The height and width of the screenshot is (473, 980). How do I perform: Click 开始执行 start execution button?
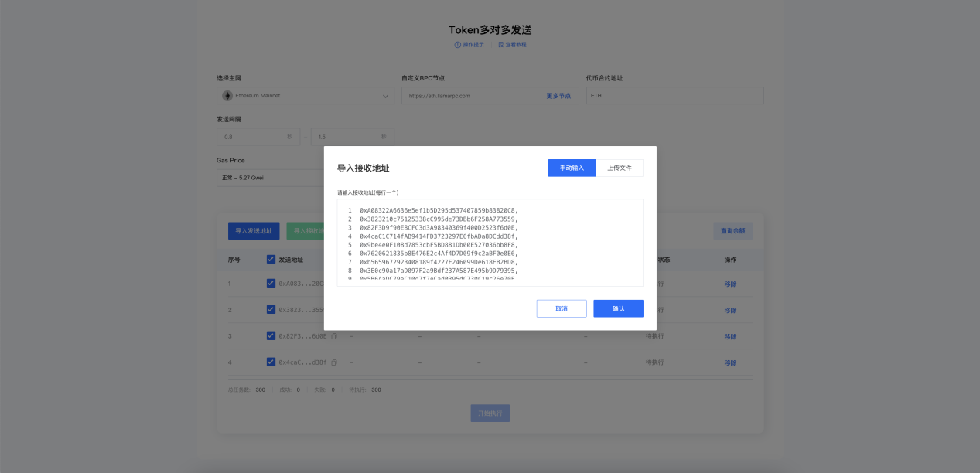(490, 413)
